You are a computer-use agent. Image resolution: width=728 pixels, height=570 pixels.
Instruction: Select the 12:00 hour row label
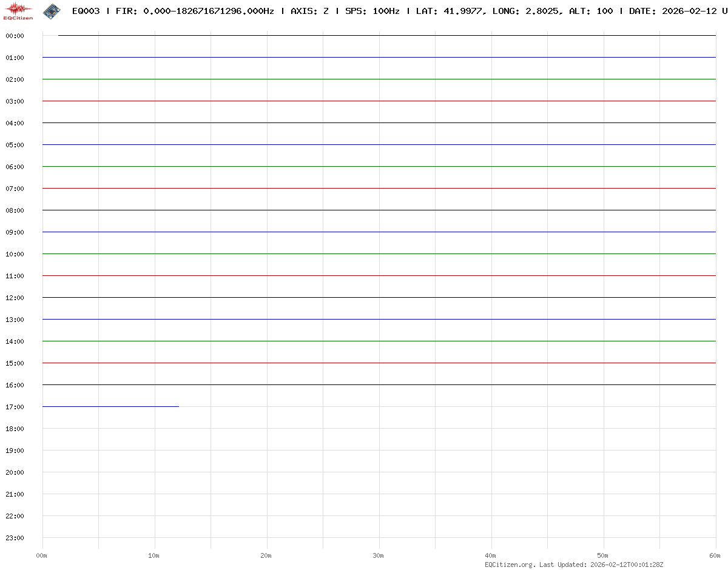pyautogui.click(x=15, y=298)
